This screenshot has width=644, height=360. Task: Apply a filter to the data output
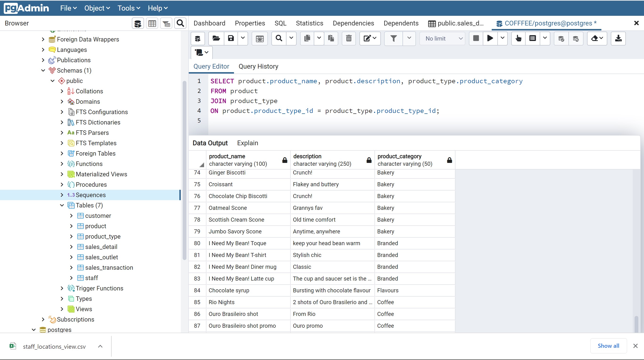(x=393, y=38)
